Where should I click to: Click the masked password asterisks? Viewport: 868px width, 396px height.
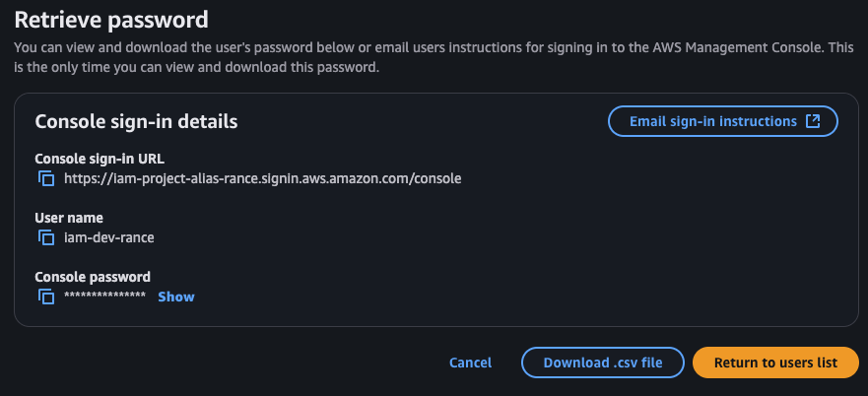coord(104,296)
